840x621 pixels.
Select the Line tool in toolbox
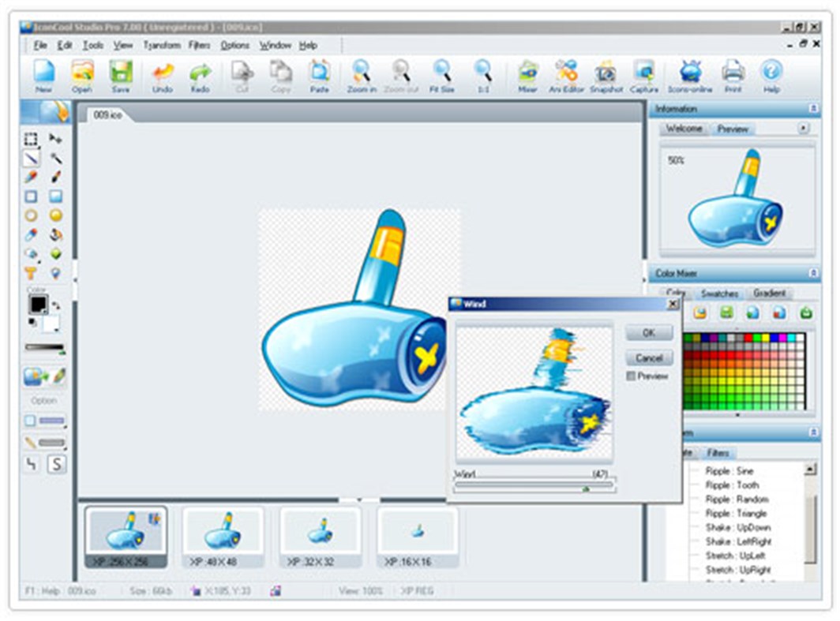click(32, 158)
